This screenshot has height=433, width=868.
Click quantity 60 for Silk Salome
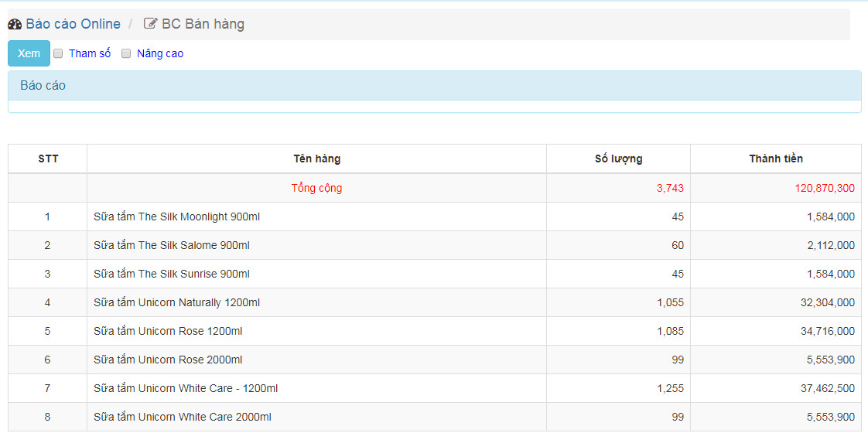[678, 245]
